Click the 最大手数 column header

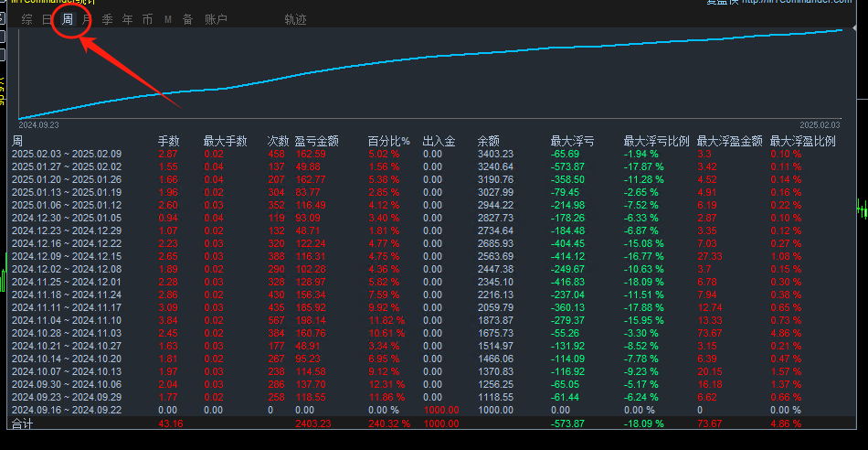(x=226, y=142)
